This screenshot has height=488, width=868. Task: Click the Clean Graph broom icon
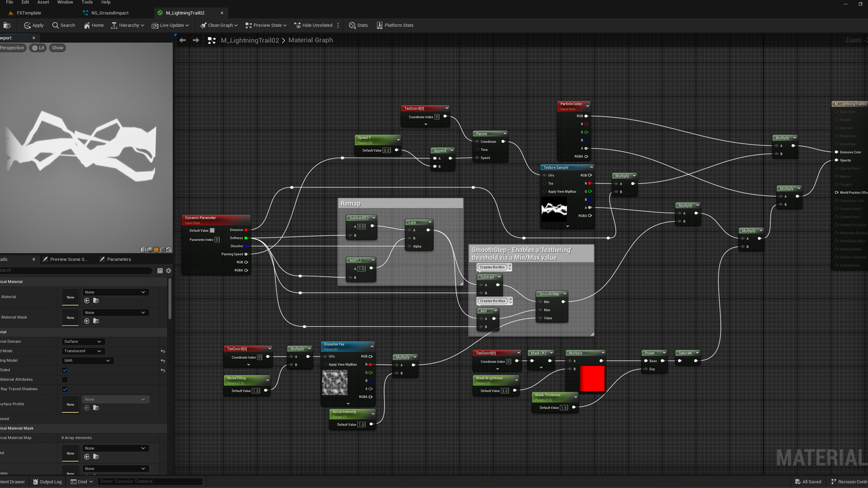(x=203, y=25)
